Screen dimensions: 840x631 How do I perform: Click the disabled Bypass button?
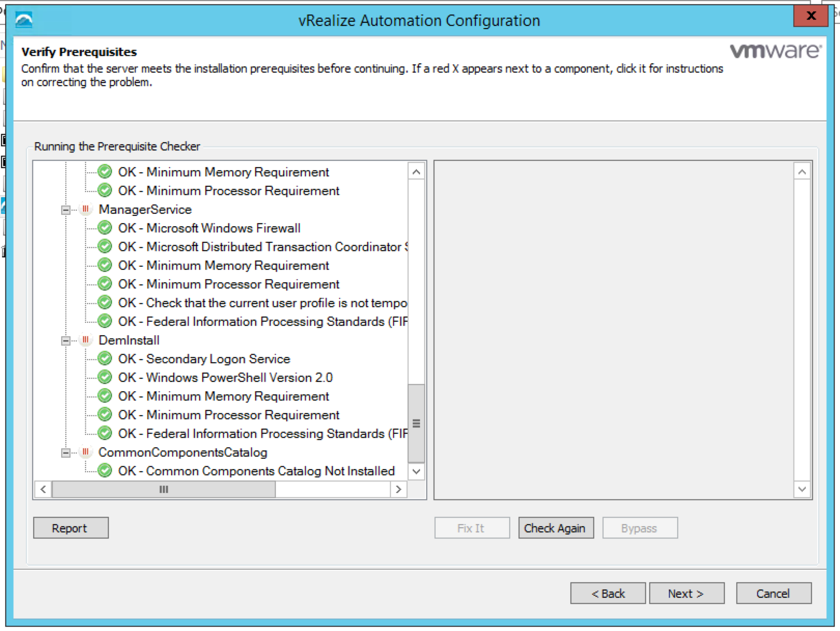(640, 528)
